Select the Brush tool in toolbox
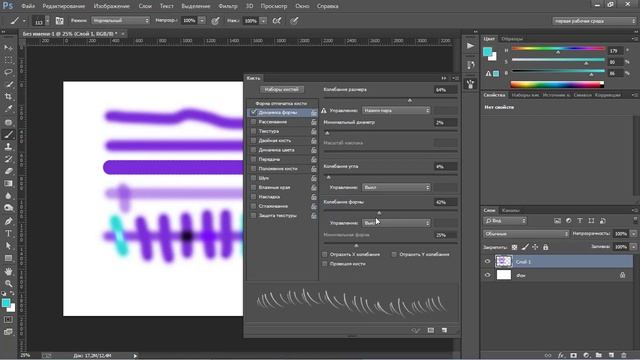Image resolution: width=640 pixels, height=360 pixels. (x=8, y=135)
